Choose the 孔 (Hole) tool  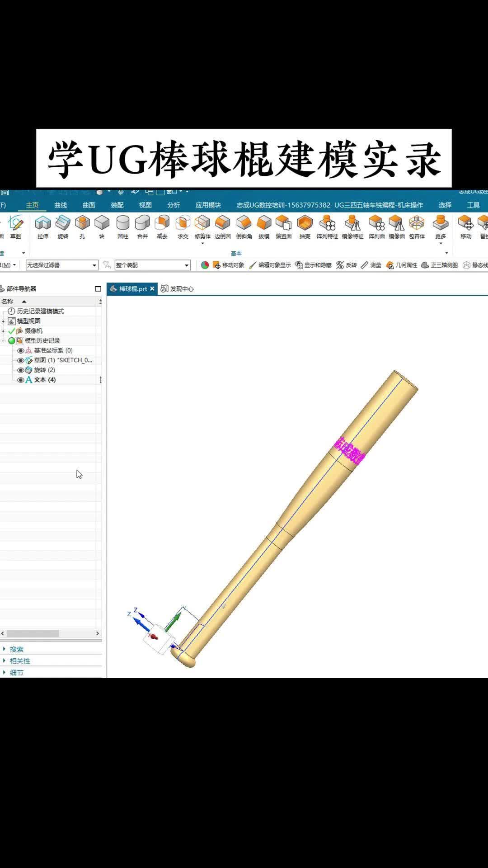(82, 226)
